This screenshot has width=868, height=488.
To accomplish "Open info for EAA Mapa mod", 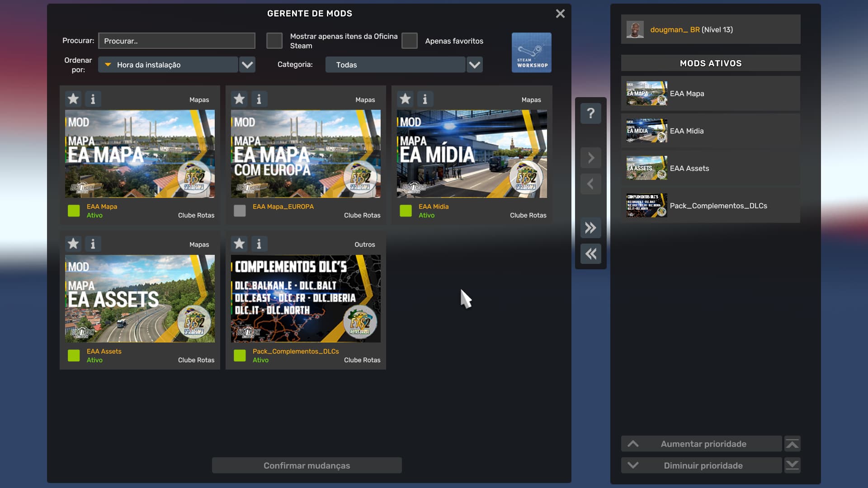I will click(x=93, y=99).
